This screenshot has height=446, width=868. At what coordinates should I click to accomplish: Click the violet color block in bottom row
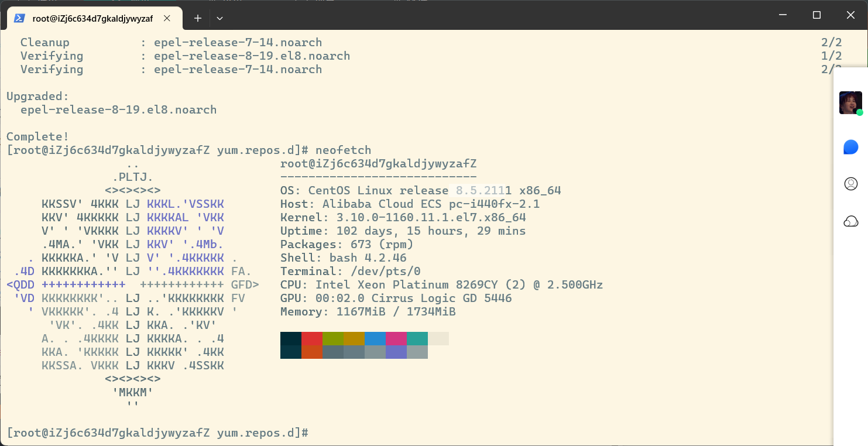point(396,352)
